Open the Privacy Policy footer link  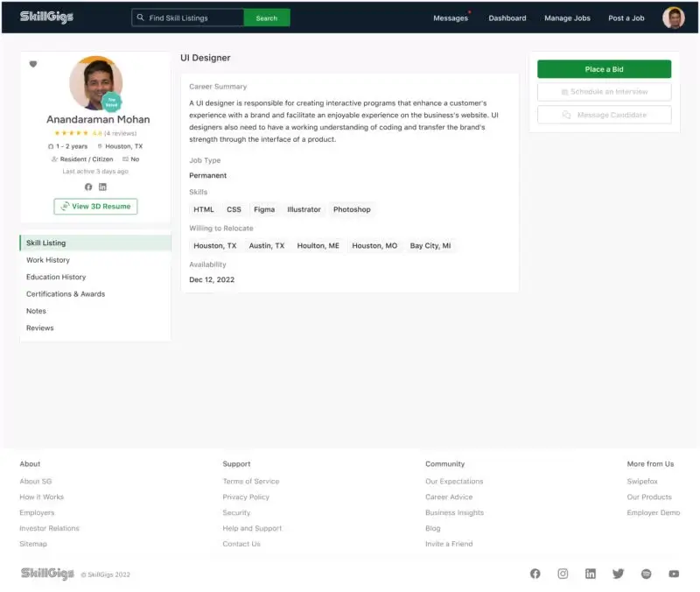coord(246,497)
